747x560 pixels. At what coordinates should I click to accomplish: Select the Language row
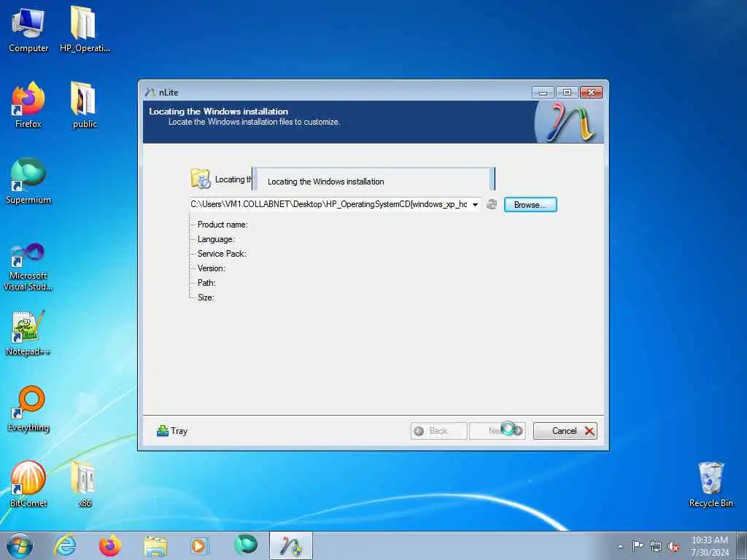point(216,239)
